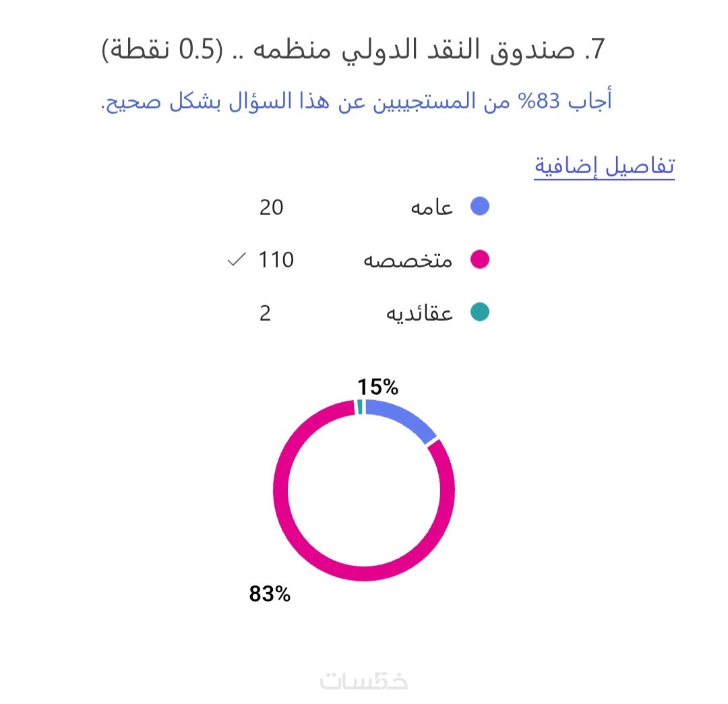Click the teal legend dot for عقائديه

click(x=479, y=313)
